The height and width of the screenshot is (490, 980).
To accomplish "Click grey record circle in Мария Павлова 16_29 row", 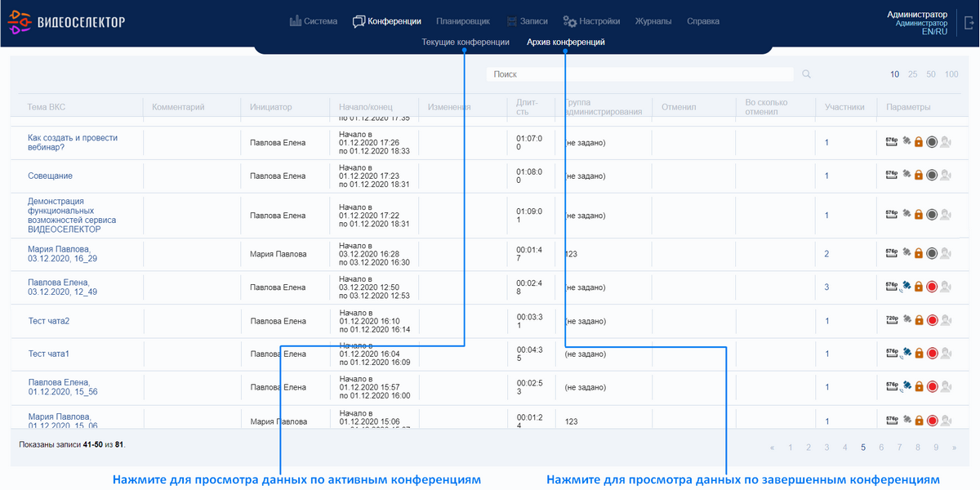I will click(932, 253).
